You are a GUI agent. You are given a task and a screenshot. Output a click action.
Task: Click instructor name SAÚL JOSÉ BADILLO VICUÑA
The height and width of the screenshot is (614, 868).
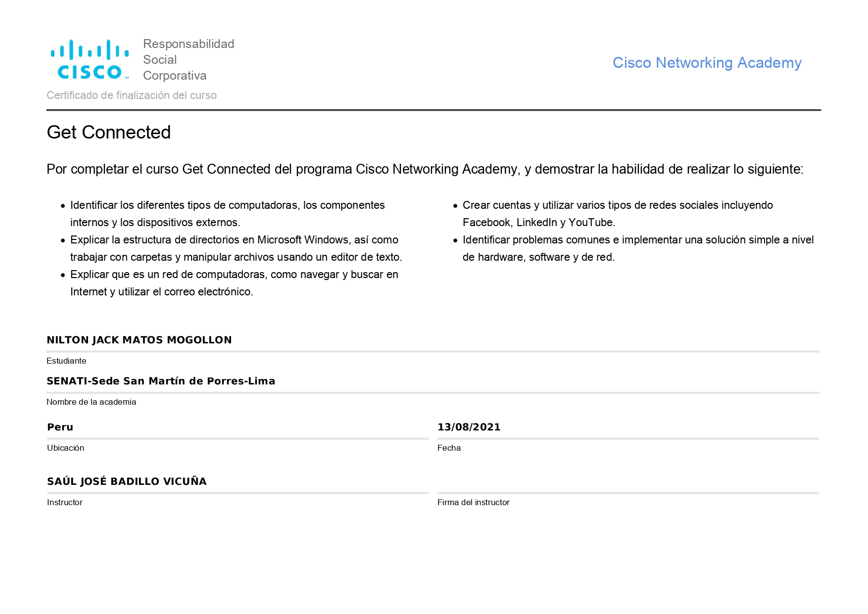pyautogui.click(x=127, y=481)
